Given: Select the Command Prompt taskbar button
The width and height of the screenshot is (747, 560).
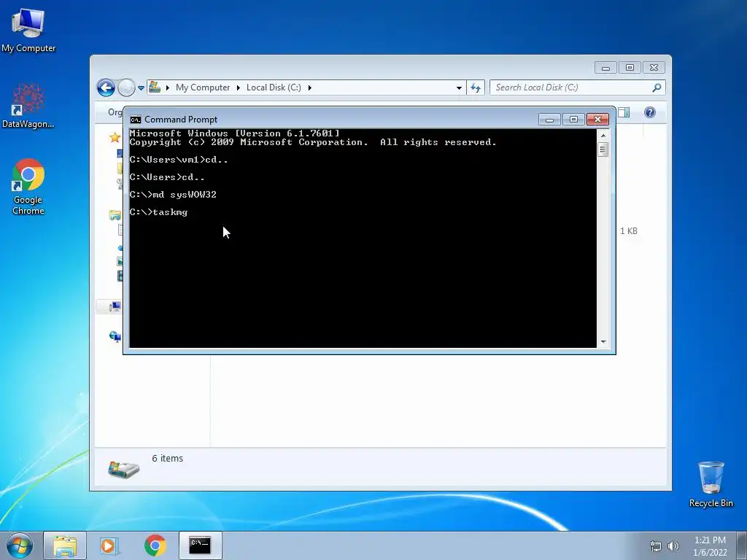Looking at the screenshot, I should [x=200, y=545].
